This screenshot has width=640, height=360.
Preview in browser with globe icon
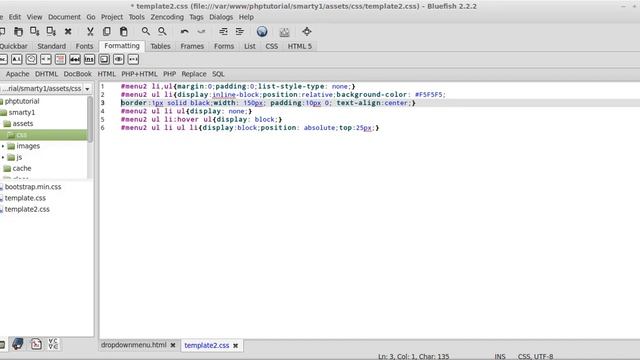[x=262, y=31]
